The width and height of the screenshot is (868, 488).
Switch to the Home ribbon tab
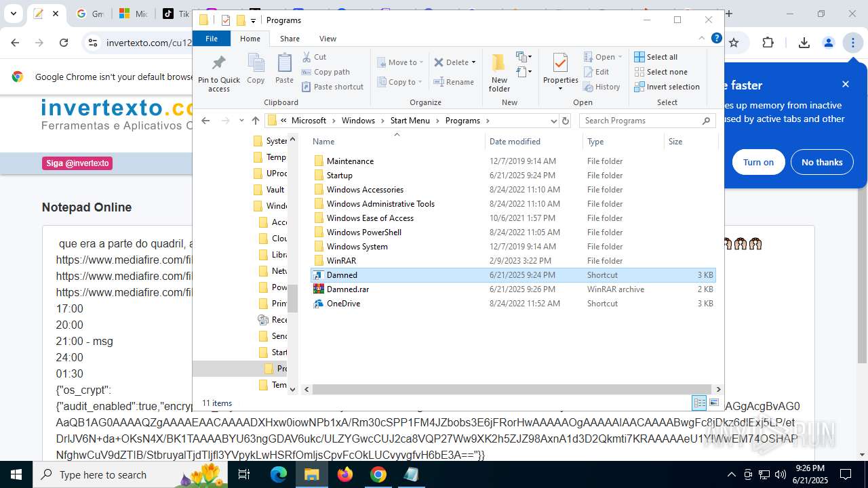tap(250, 39)
